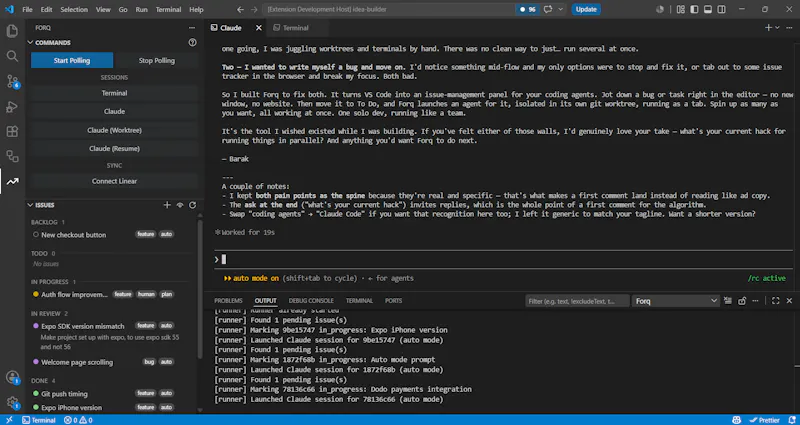Viewport: 800px width, 425px height.
Task: Open the Search view in activity bar
Action: (12, 56)
